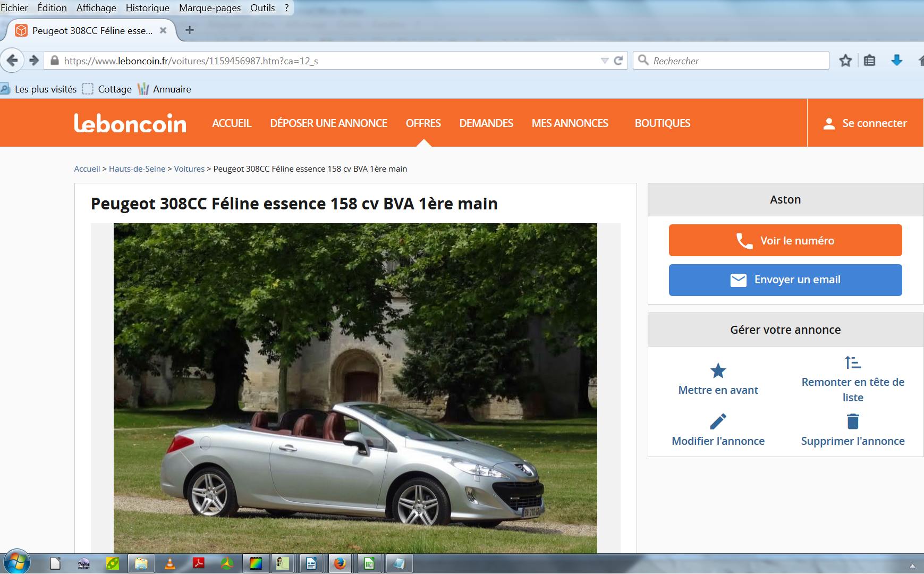Click Remonter en tête de liste
This screenshot has height=574, width=924.
[853, 379]
